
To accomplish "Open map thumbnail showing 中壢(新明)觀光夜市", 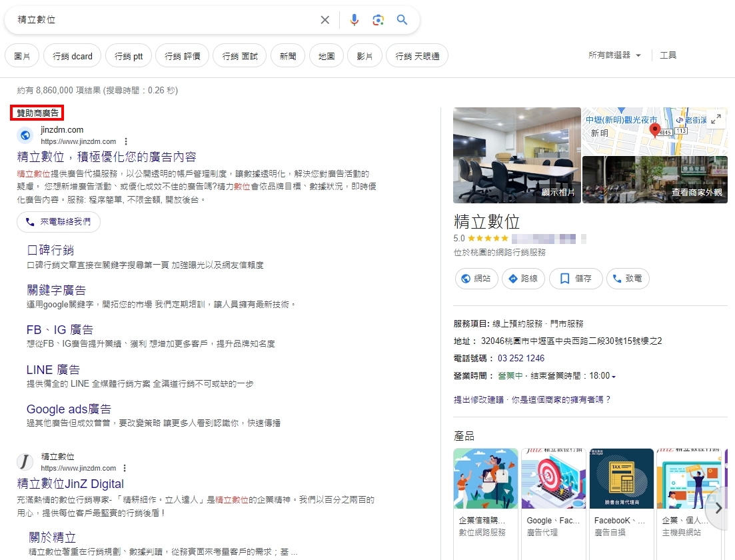I will (x=655, y=131).
